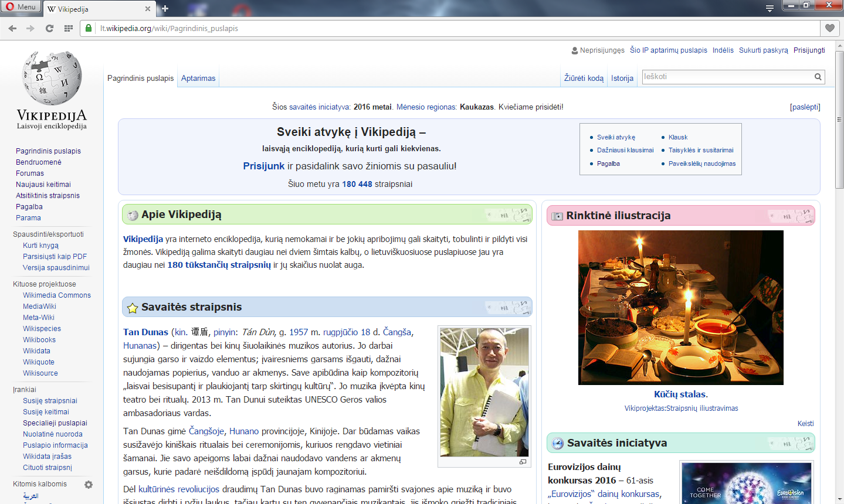Open Taisyklės ir susitarimai link
The width and height of the screenshot is (844, 504).
tap(701, 150)
